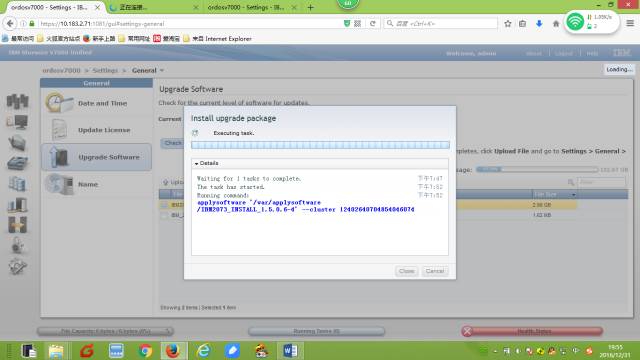
Task: Open Name settings
Action: 97,184
